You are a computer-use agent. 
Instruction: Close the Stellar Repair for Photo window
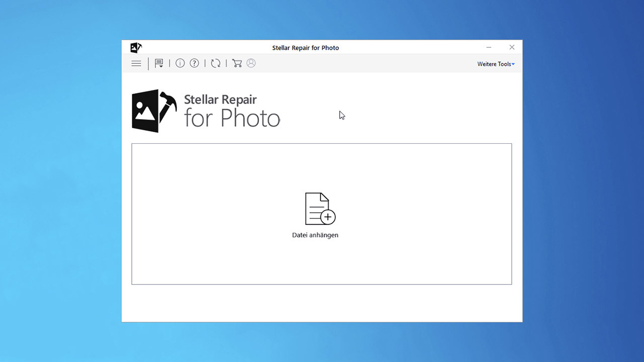click(512, 47)
